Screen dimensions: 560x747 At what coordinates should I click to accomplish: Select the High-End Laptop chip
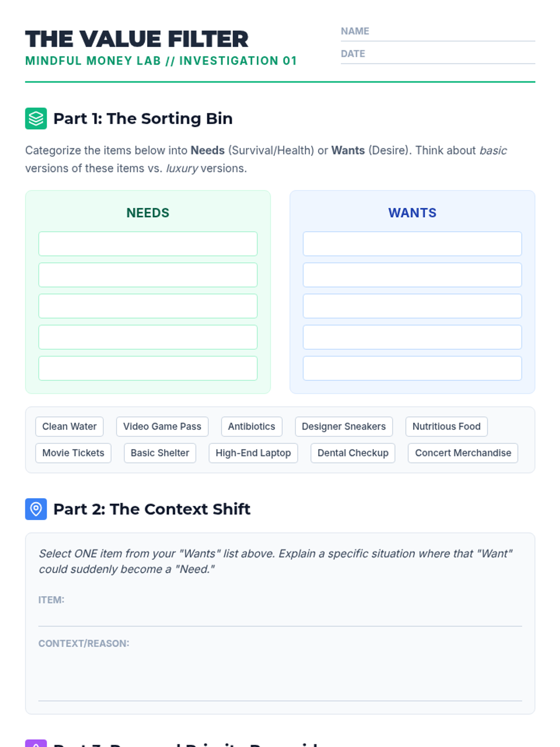[253, 453]
